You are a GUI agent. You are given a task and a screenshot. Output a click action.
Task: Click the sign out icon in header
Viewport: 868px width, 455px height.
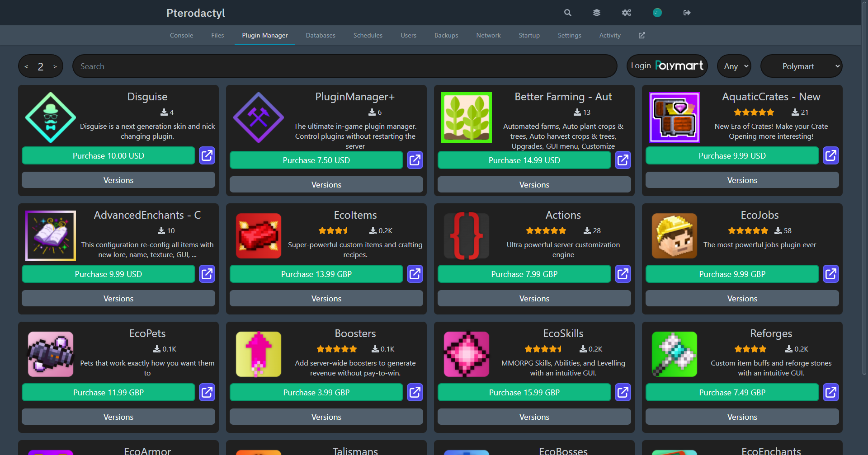pos(687,13)
